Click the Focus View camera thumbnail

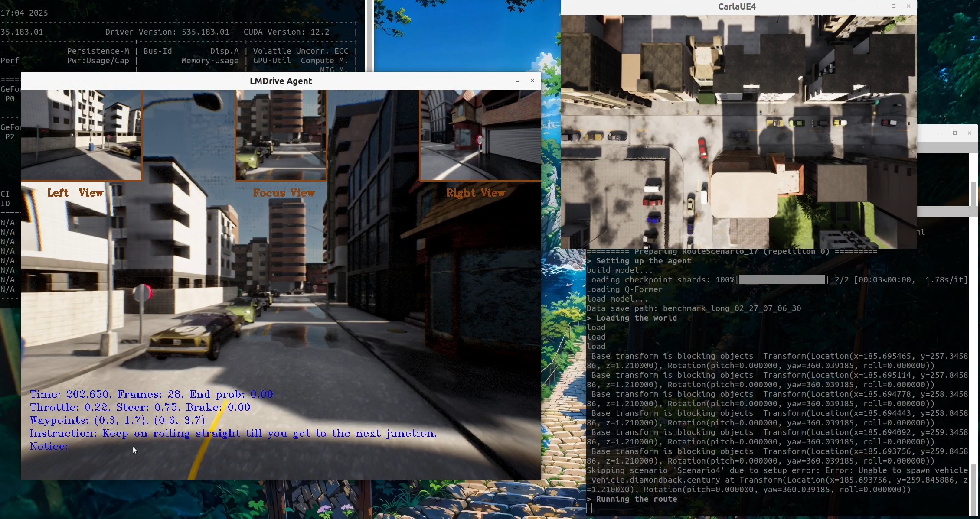click(281, 134)
